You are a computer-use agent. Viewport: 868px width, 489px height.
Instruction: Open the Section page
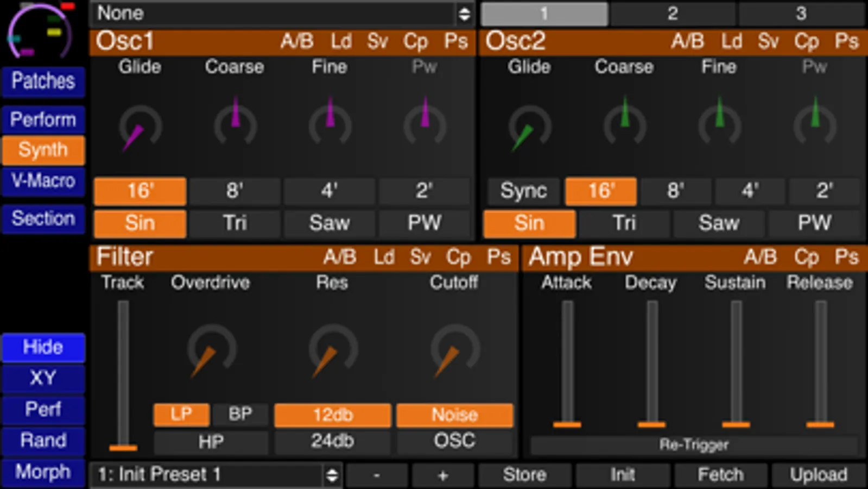coord(43,219)
